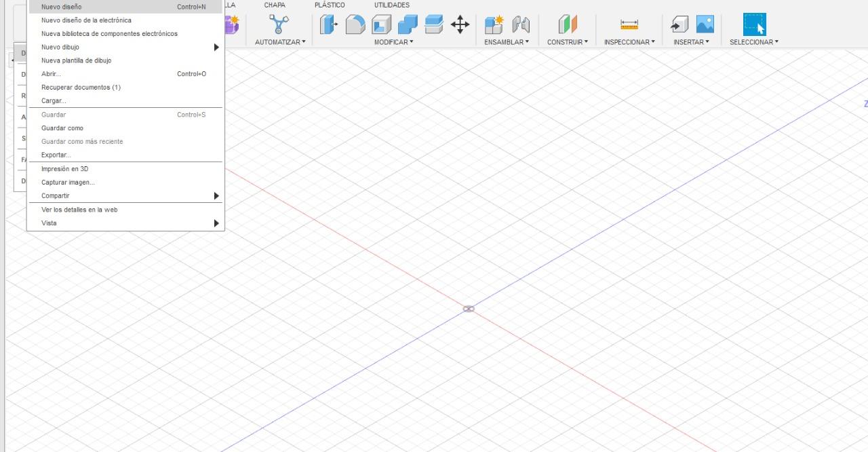This screenshot has height=452, width=868.
Task: Select the Combine bodies tool icon
Action: pyautogui.click(x=408, y=25)
